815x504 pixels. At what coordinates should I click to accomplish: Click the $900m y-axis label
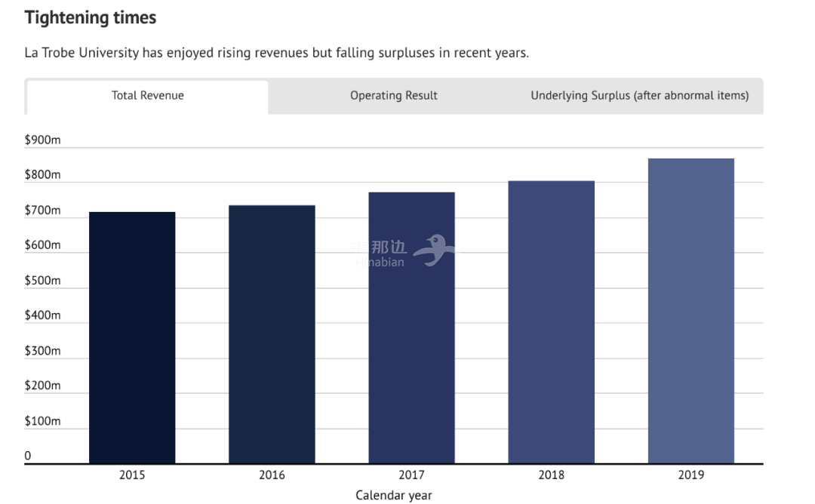click(x=42, y=140)
